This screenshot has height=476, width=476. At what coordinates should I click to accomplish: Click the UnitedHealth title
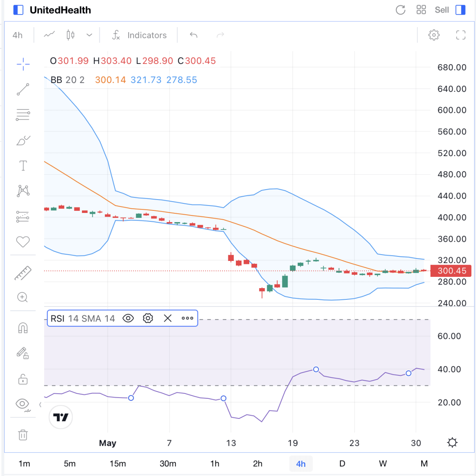click(61, 10)
